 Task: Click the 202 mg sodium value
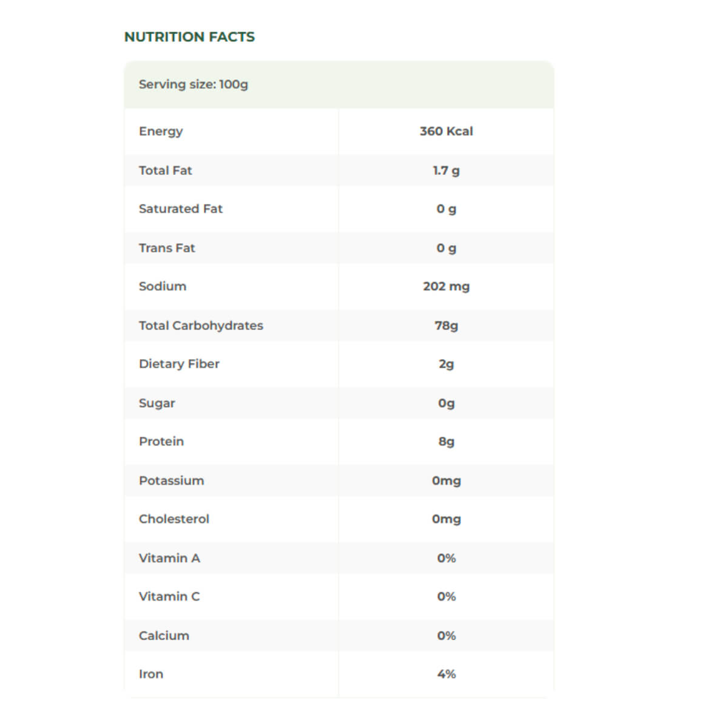point(446,286)
